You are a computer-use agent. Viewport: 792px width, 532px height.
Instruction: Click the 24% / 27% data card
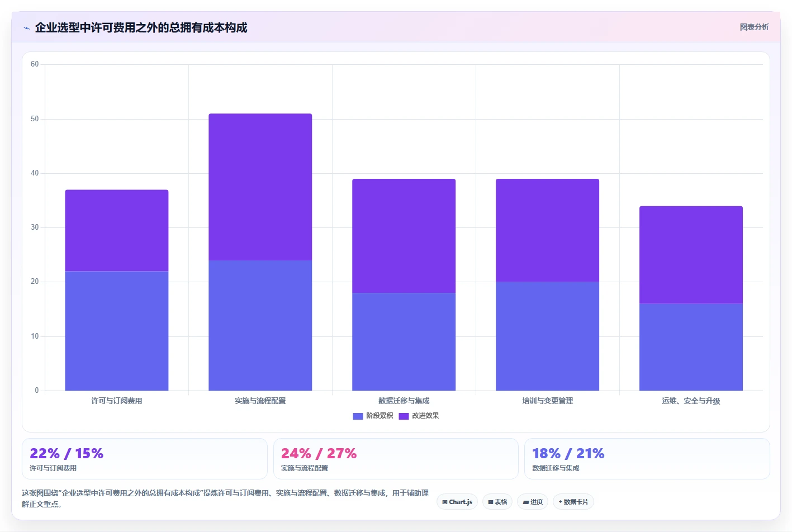click(x=396, y=459)
